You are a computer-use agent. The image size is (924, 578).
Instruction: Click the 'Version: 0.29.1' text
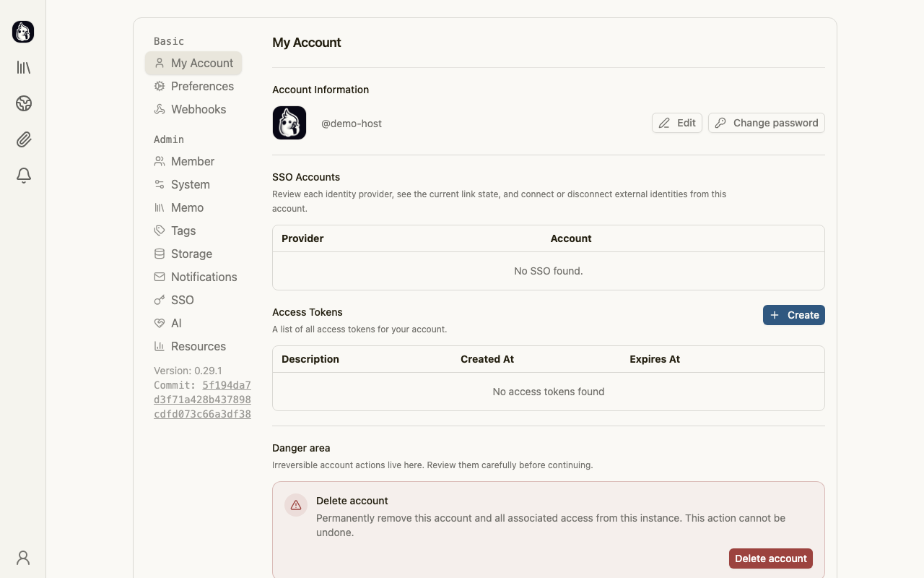pos(188,371)
